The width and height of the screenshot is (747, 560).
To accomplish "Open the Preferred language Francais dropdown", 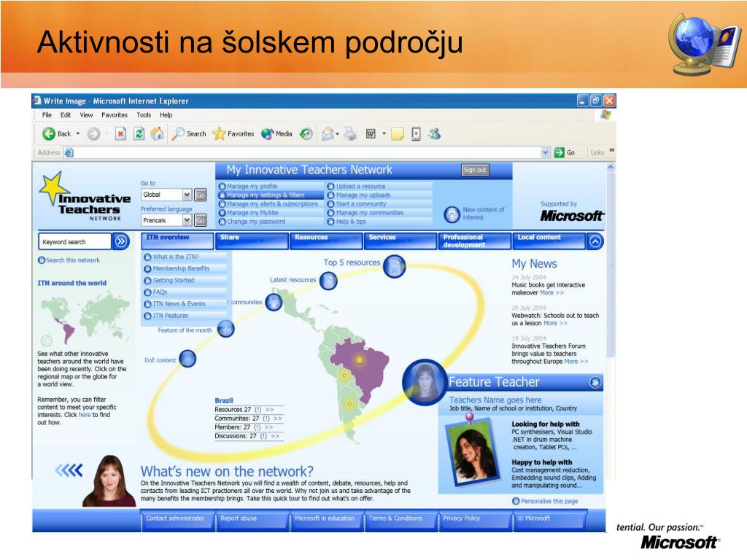I will [166, 220].
